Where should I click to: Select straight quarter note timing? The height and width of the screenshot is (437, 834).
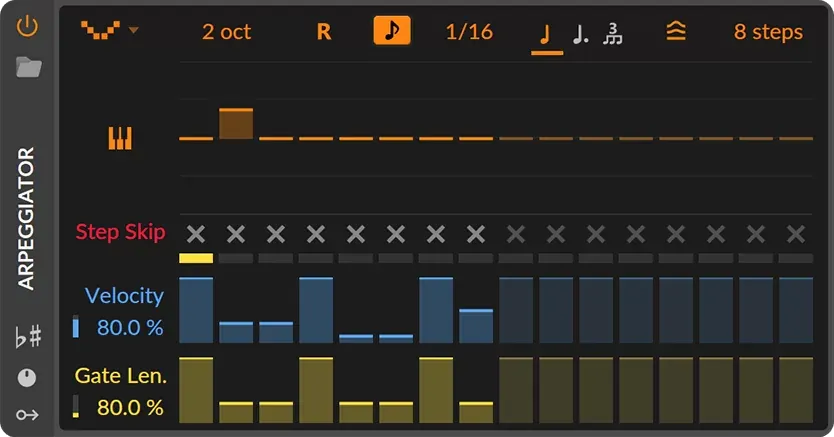click(546, 36)
